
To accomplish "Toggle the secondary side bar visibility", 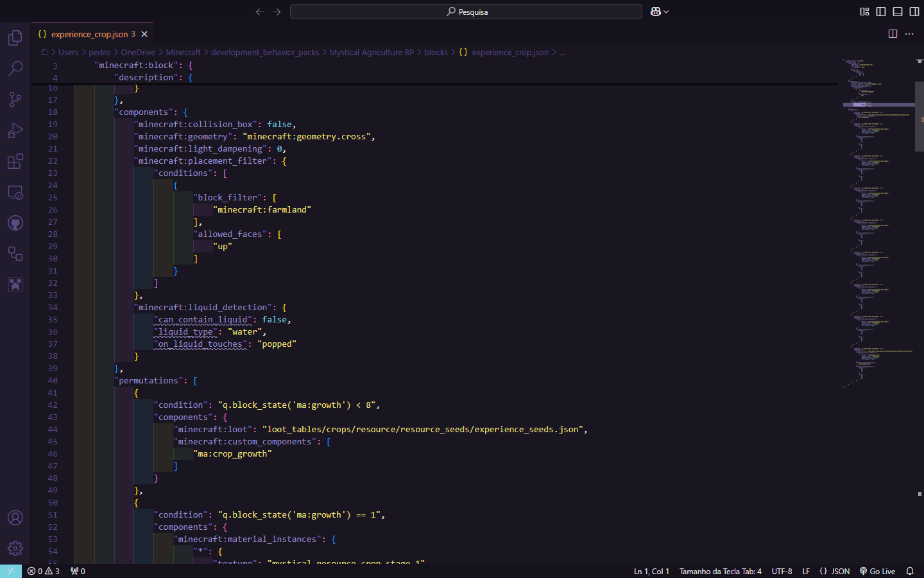I will [914, 12].
